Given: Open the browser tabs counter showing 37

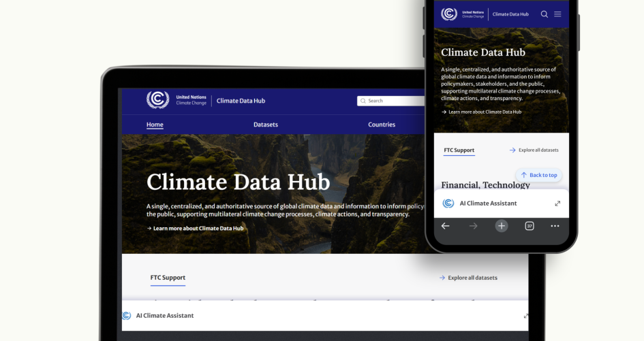Looking at the screenshot, I should (x=530, y=226).
